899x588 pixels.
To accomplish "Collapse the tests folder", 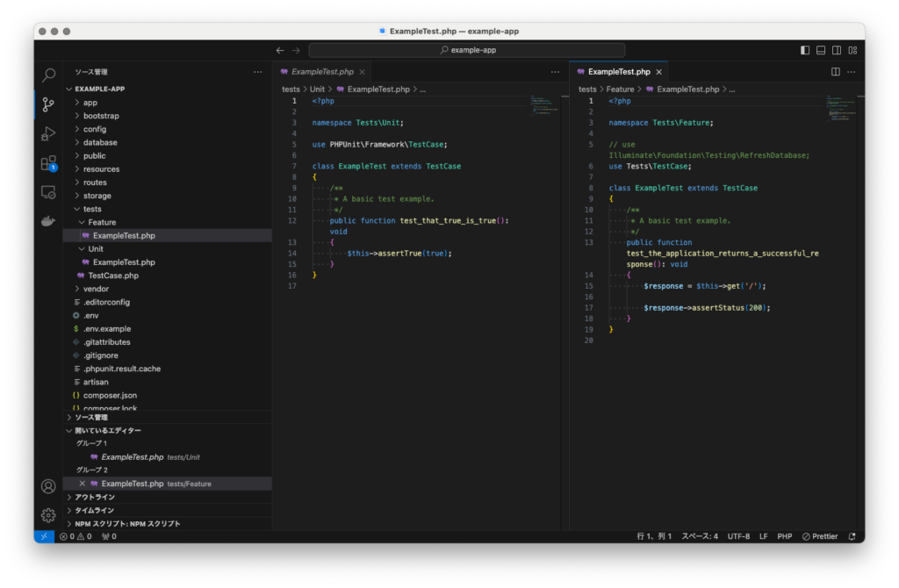I will pyautogui.click(x=92, y=209).
